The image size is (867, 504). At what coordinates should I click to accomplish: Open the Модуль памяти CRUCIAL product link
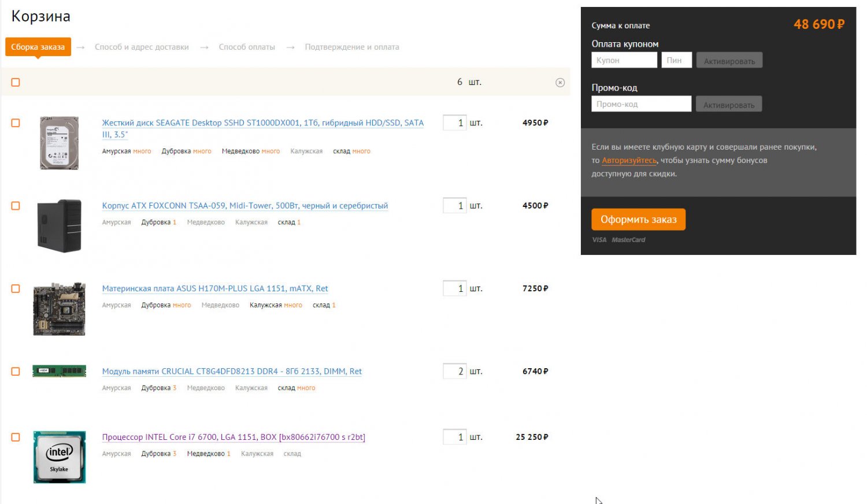(x=232, y=372)
